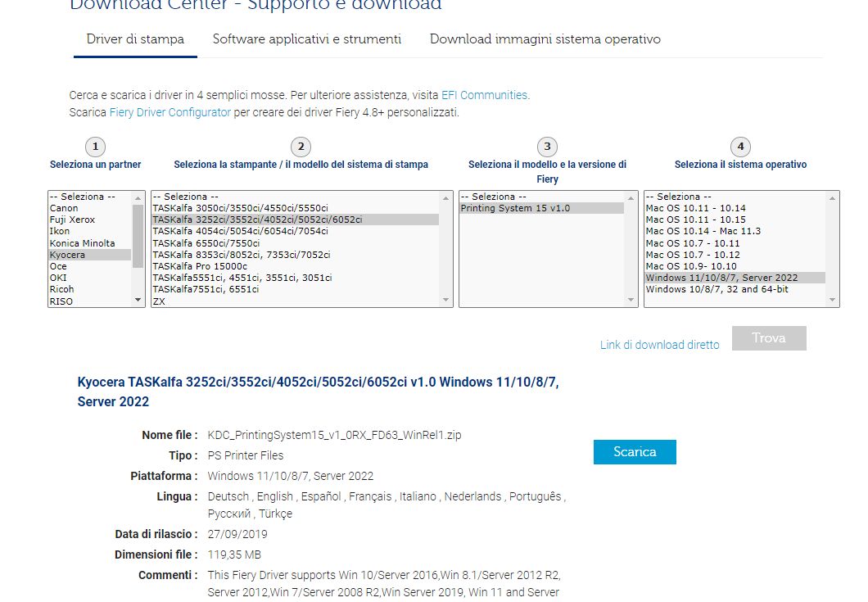Viewport: 868px width, 602px height.
Task: Select TASKalfa Pro 15000c model
Action: 295,266
